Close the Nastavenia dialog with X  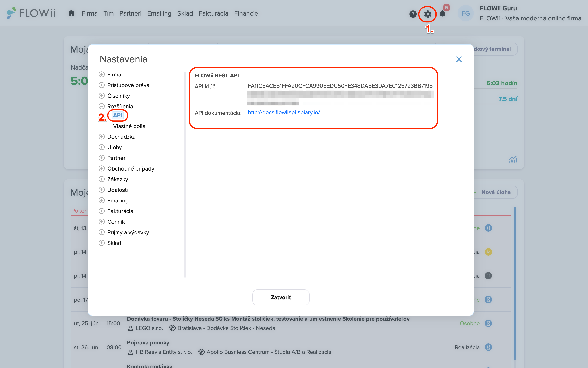point(459,59)
